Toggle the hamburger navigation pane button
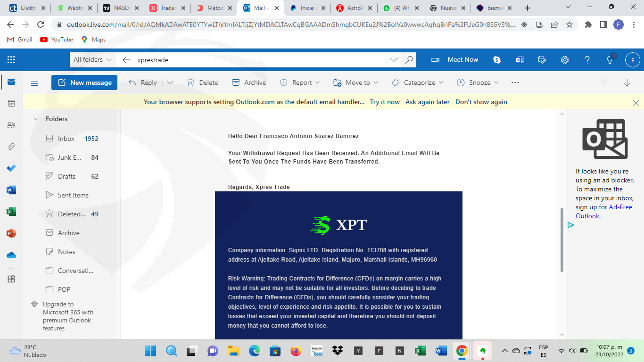This screenshot has width=644, height=362. pos(34,83)
